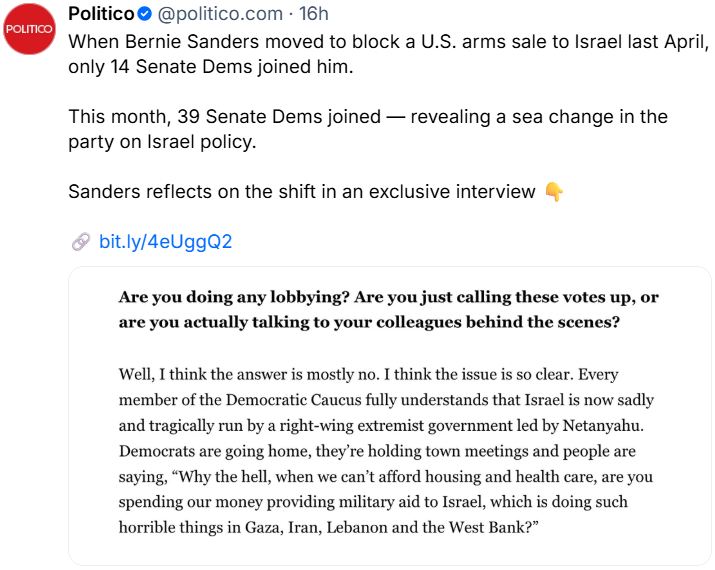Click the line starting "When Bernie Sanders moved"
715x570 pixels.
coord(388,42)
